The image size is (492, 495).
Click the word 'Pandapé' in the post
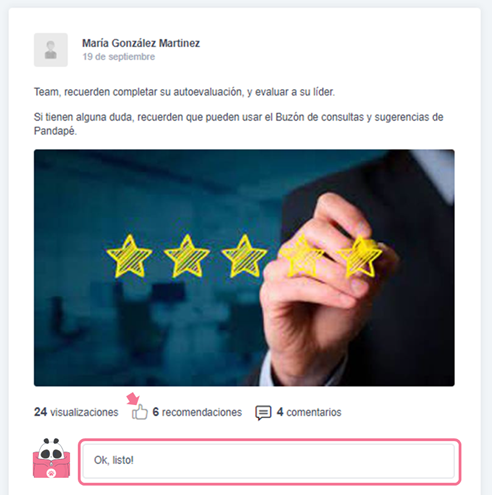(55, 131)
